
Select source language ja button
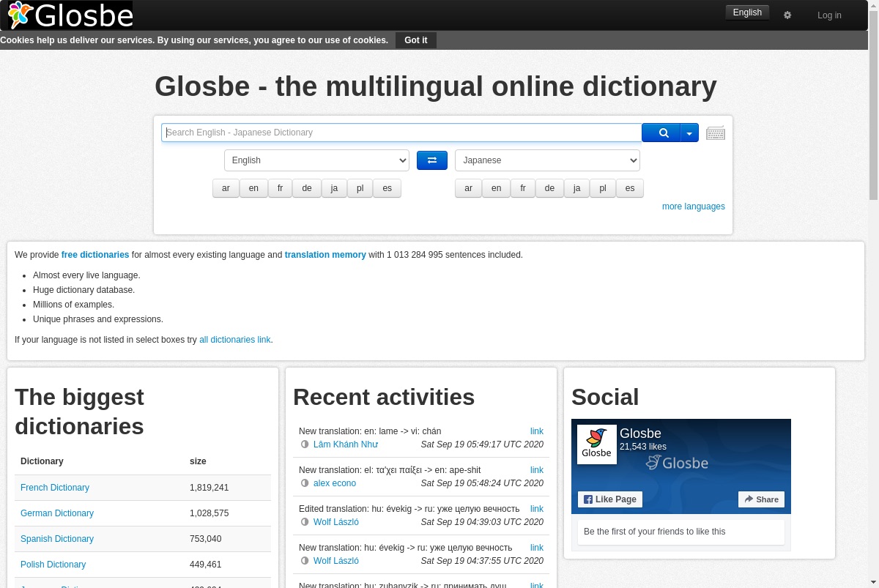[x=334, y=188]
